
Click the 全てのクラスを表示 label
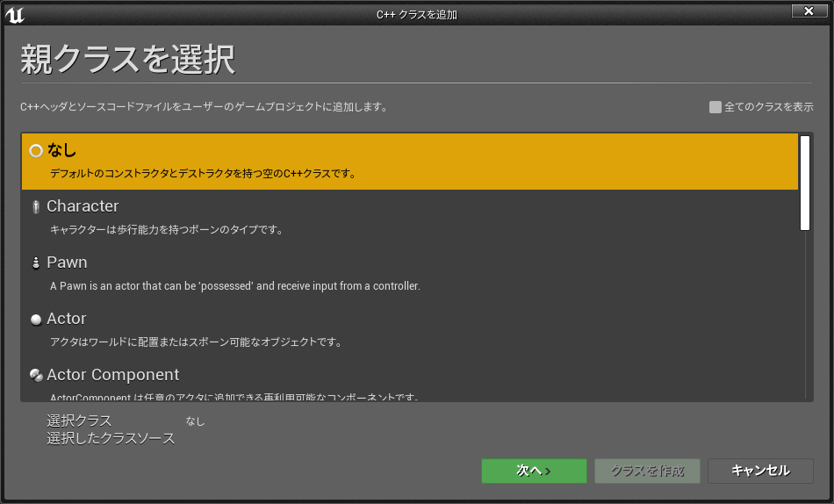click(768, 107)
